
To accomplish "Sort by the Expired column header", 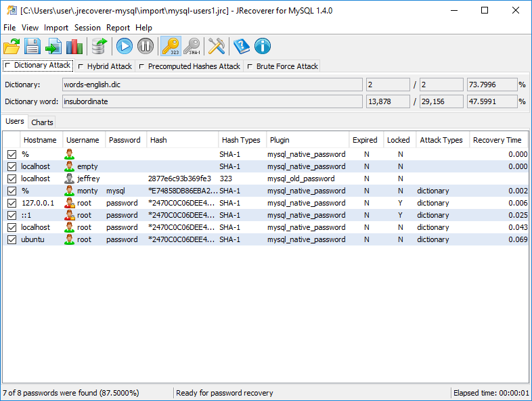I will pyautogui.click(x=365, y=140).
